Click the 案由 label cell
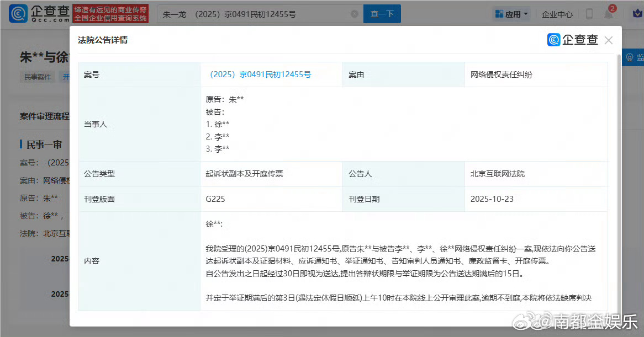This screenshot has height=337, width=644. click(403, 74)
